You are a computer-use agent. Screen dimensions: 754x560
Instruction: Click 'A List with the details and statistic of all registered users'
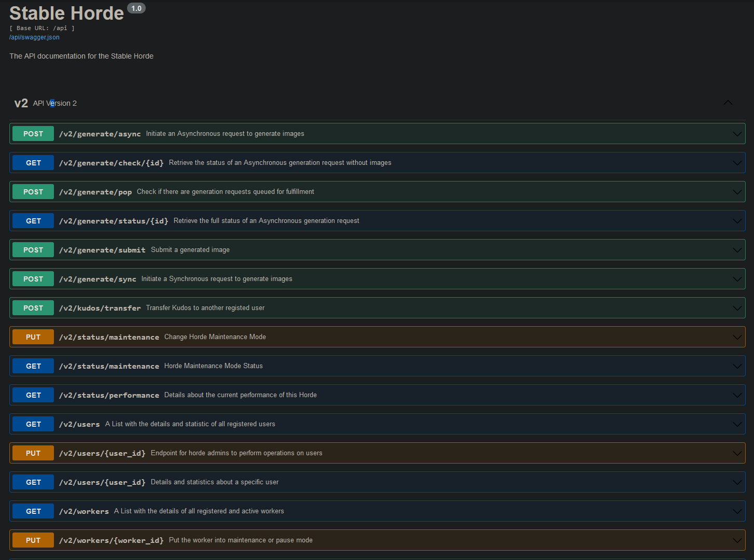pos(190,424)
